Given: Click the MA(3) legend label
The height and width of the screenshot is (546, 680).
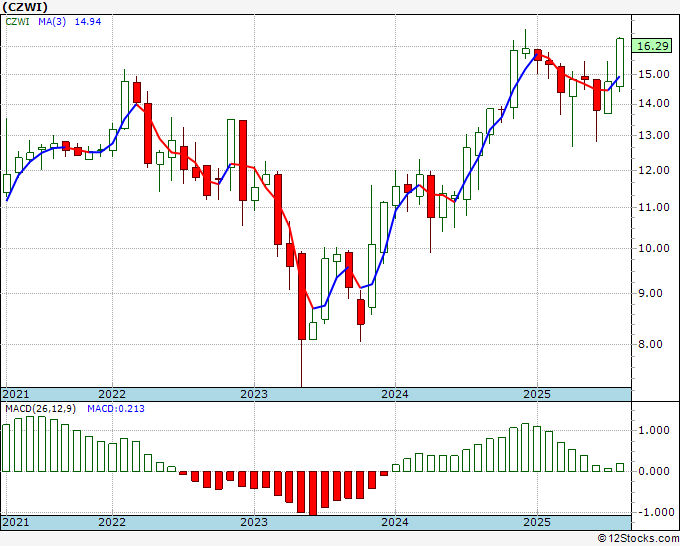Looking at the screenshot, I should [x=52, y=21].
